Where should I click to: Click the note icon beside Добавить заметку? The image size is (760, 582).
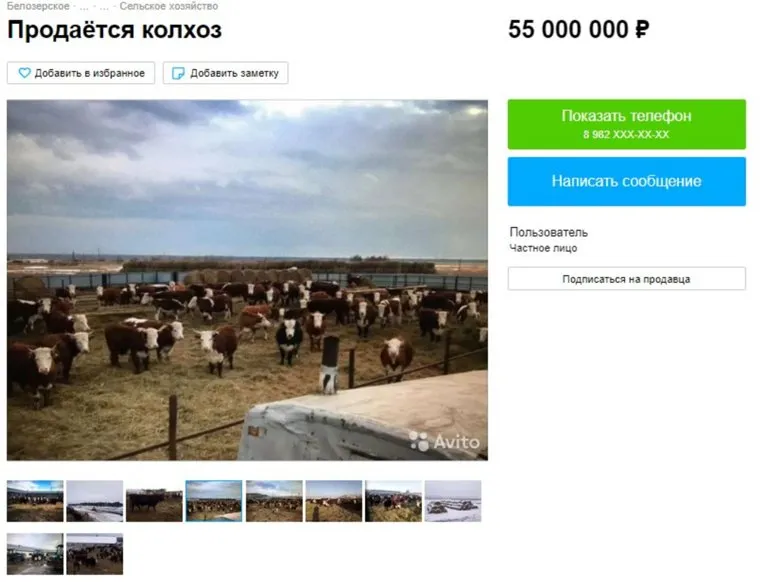coord(178,73)
